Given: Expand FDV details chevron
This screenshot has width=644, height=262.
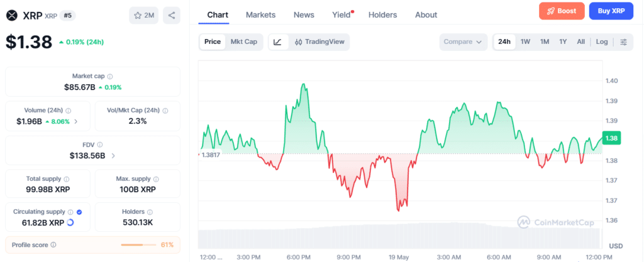Looking at the screenshot, I should pos(113,156).
